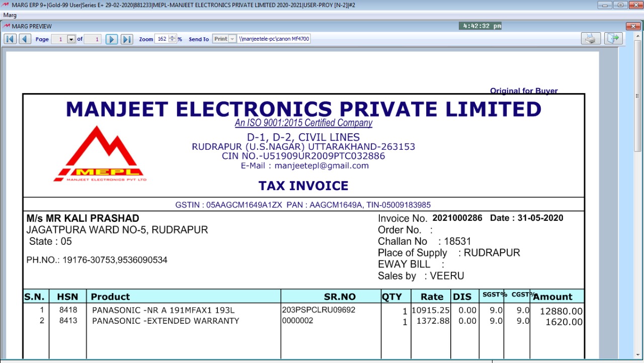Click the TAX INVOICE heading
644x363 pixels.
303,186
